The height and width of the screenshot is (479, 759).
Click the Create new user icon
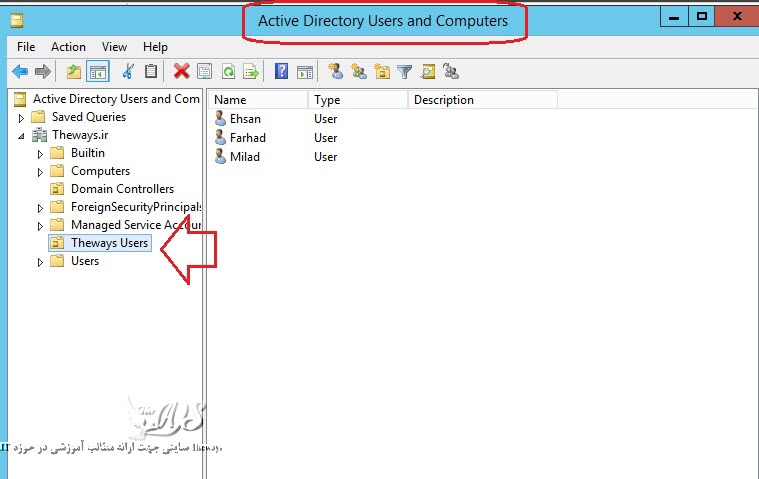point(336,71)
